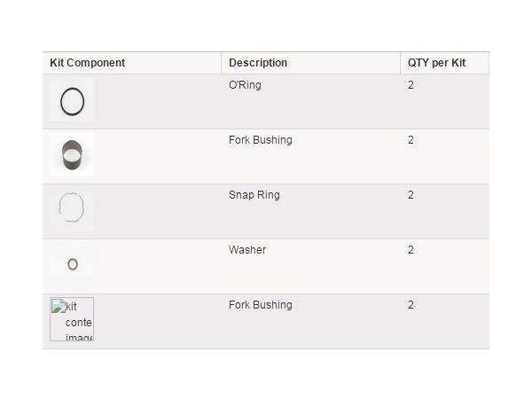This screenshot has height=399, width=532.
Task: Click quantity 2 in the O'Ring row
Action: click(x=411, y=85)
